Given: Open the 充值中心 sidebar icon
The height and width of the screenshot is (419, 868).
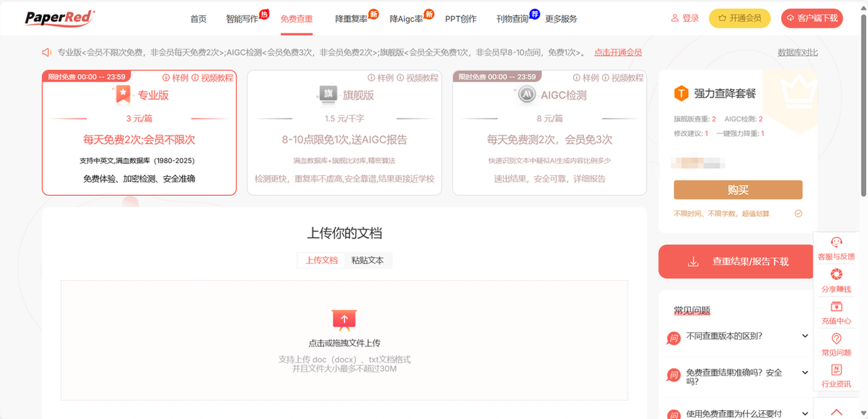Looking at the screenshot, I should point(837,307).
